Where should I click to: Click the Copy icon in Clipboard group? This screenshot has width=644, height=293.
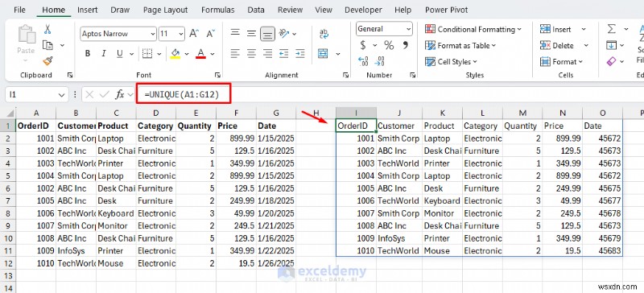48,45
